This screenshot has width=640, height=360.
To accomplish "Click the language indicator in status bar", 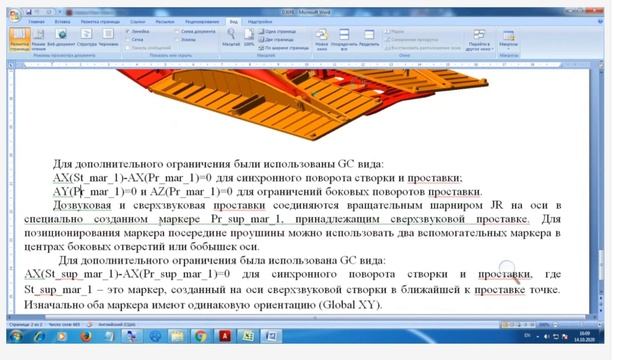I will (117, 324).
